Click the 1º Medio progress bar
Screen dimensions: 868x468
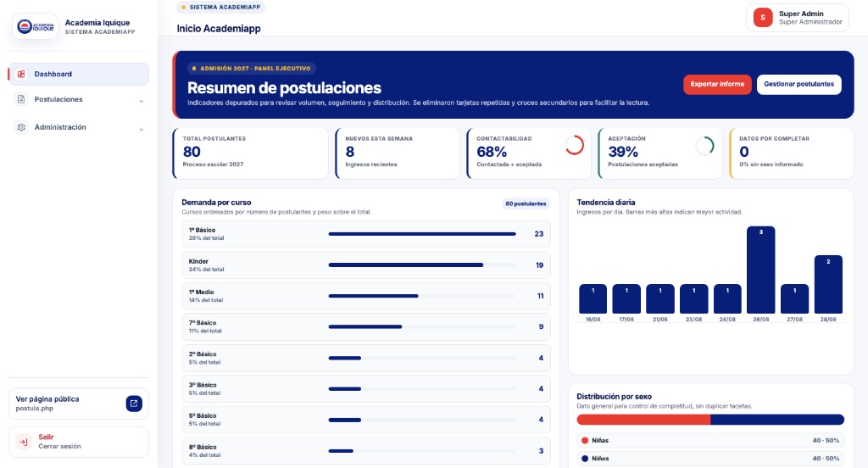tap(422, 296)
